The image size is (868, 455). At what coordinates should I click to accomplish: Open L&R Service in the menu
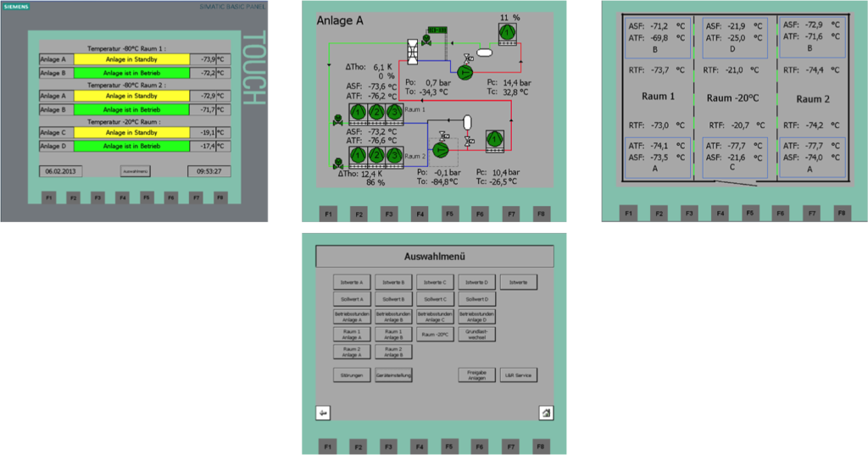coord(518,375)
